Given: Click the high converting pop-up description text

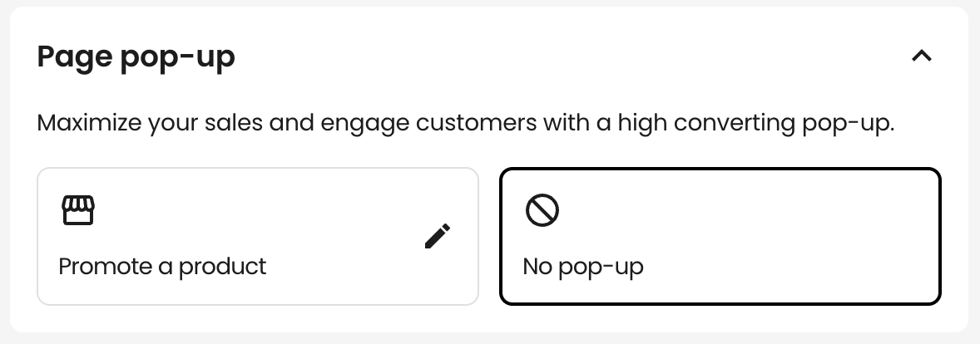Looking at the screenshot, I should pos(466,123).
